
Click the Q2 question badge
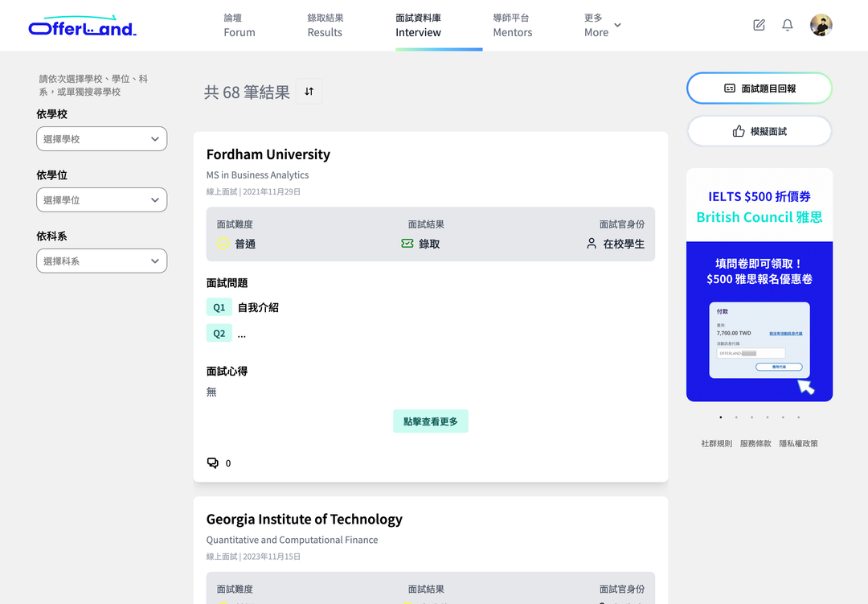[x=219, y=333]
